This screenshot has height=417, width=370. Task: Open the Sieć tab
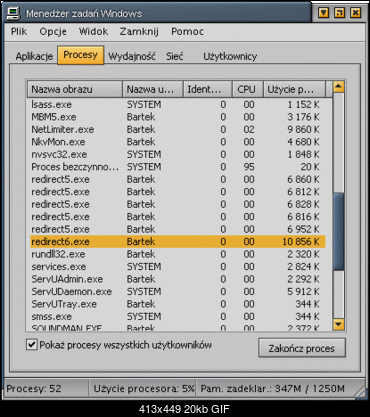click(175, 56)
